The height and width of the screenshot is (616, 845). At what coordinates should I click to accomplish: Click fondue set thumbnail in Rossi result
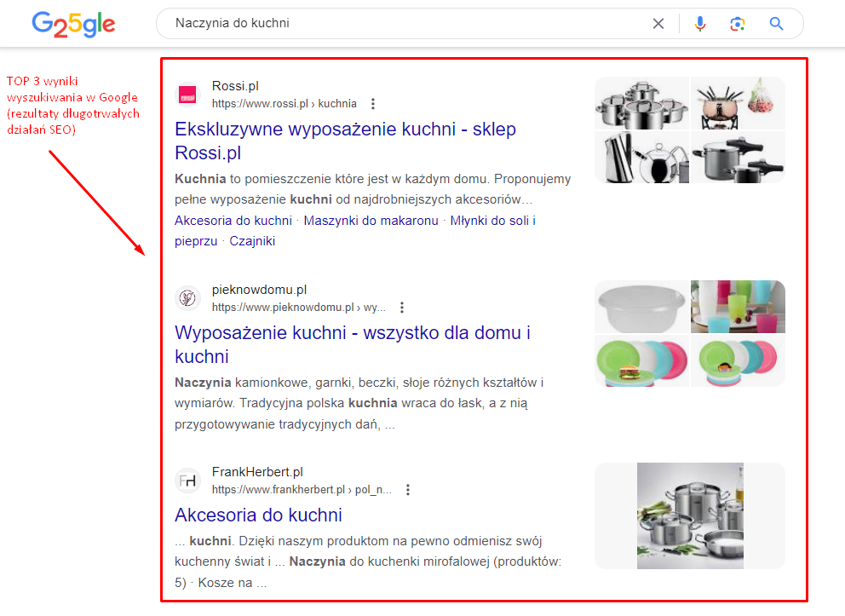click(738, 103)
